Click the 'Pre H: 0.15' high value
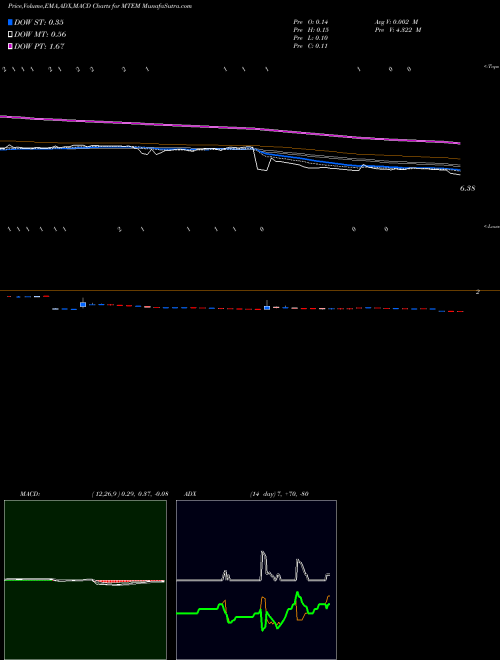Image resolution: width=500 pixels, height=660 pixels. click(x=311, y=30)
